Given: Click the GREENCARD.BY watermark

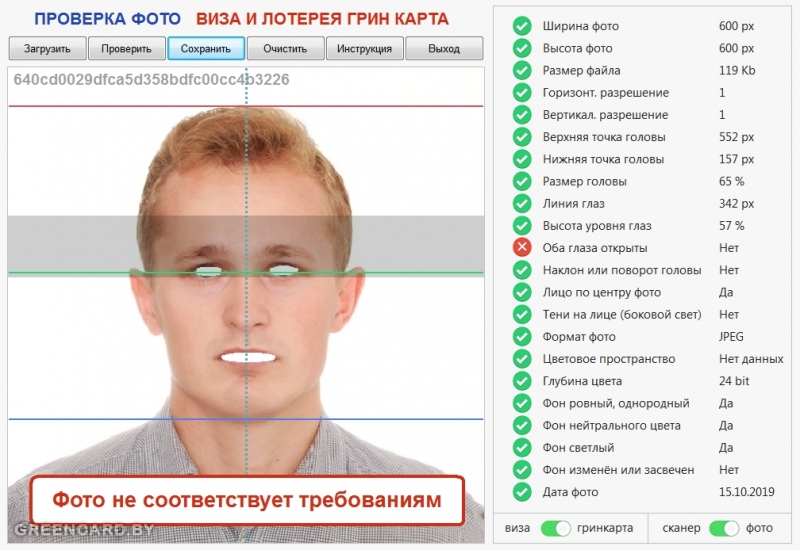Looking at the screenshot, I should tap(84, 530).
